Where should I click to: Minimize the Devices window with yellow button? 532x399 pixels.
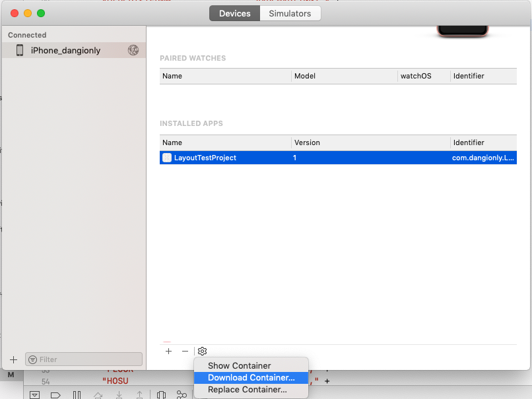[28, 13]
